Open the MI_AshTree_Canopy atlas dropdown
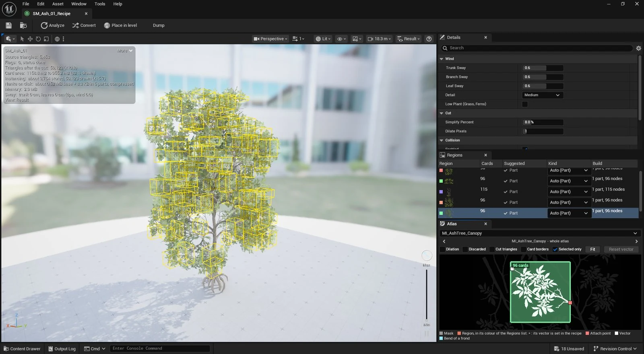 (539, 233)
